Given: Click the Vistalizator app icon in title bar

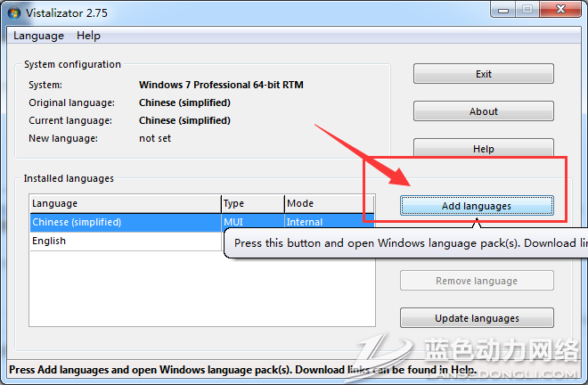Looking at the screenshot, I should tap(14, 12).
